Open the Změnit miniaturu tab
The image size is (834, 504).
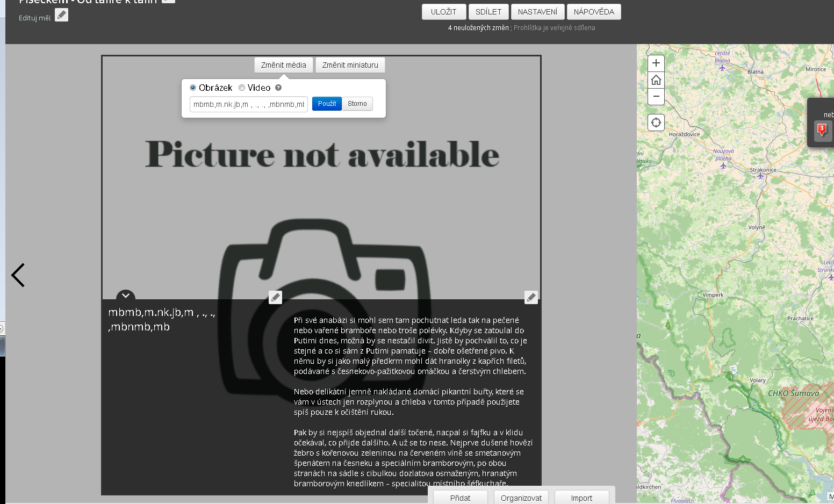[350, 65]
